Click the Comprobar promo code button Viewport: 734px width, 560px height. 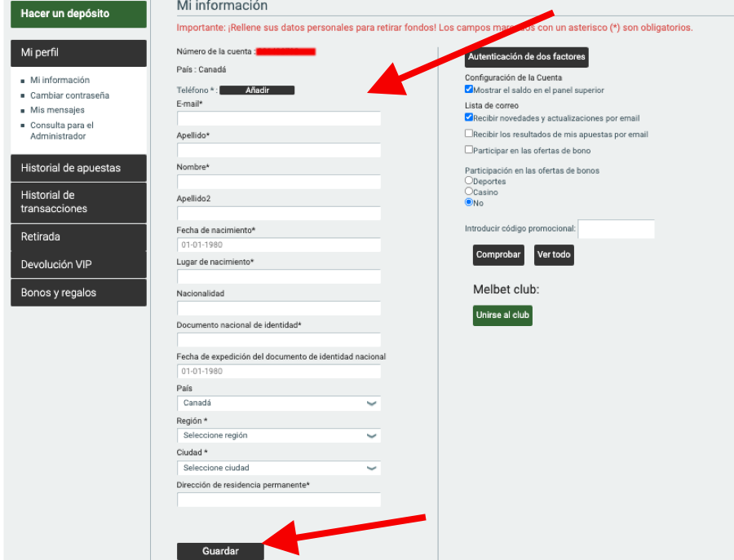pyautogui.click(x=497, y=254)
